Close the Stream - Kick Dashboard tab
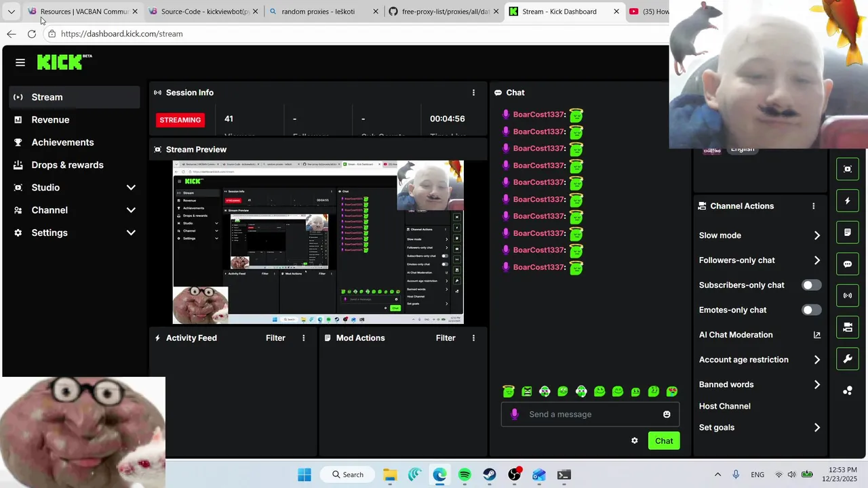Image resolution: width=868 pixels, height=488 pixels. pos(616,12)
